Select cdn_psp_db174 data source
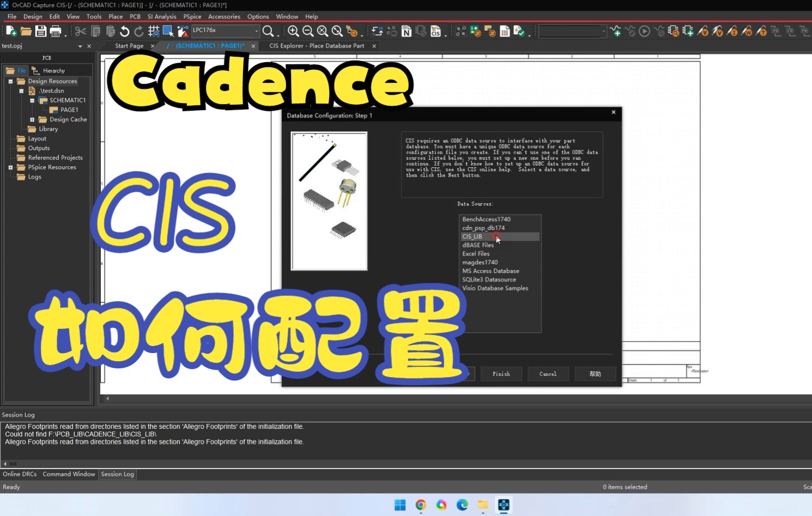The image size is (812, 516). 483,228
